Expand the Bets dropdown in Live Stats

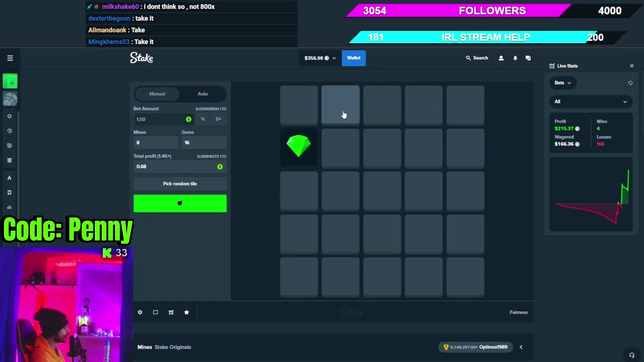pos(562,83)
